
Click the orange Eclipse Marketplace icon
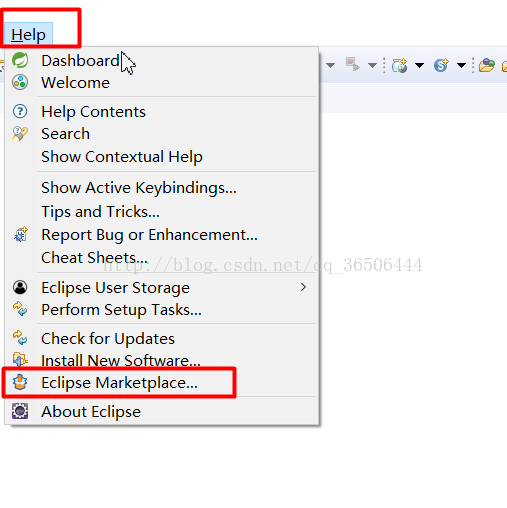(20, 382)
